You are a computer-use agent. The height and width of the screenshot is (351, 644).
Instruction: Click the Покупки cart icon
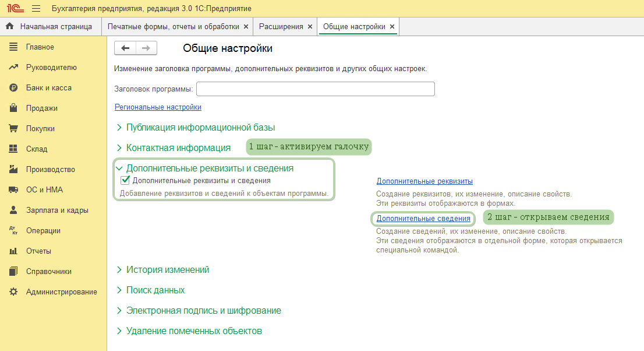click(13, 128)
